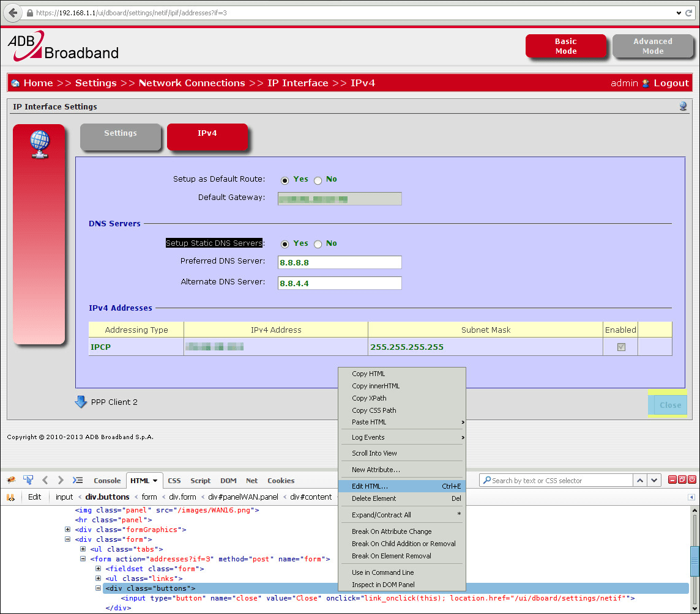Click the home icon in breadcrumb bar
This screenshot has height=614, width=700.
(x=15, y=83)
